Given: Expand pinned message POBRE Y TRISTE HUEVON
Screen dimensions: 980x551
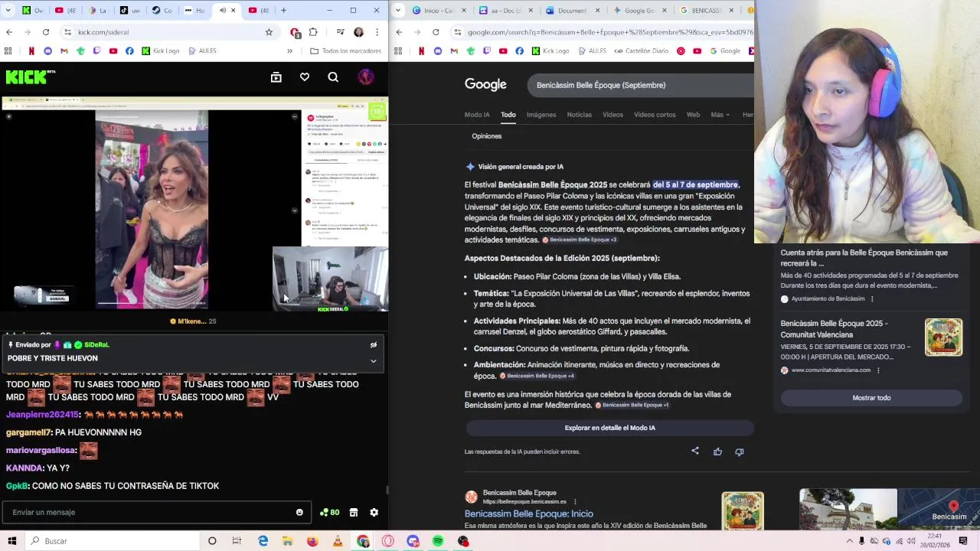Looking at the screenshot, I should [x=374, y=360].
